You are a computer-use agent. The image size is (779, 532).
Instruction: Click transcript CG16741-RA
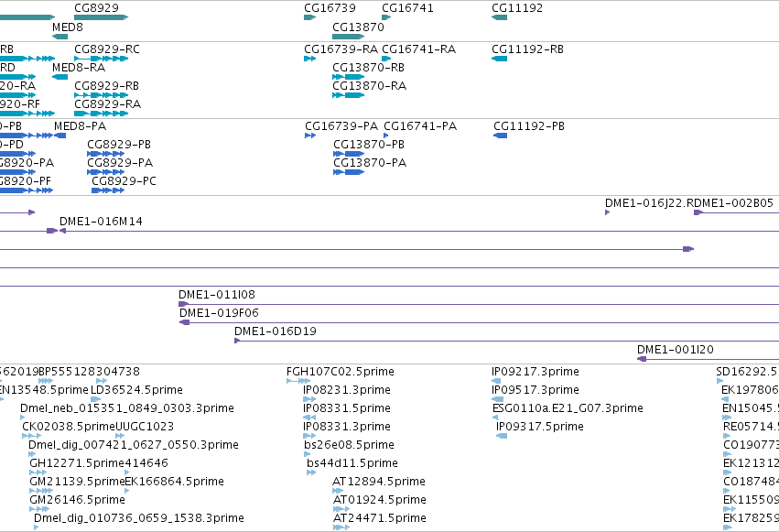[x=386, y=59]
